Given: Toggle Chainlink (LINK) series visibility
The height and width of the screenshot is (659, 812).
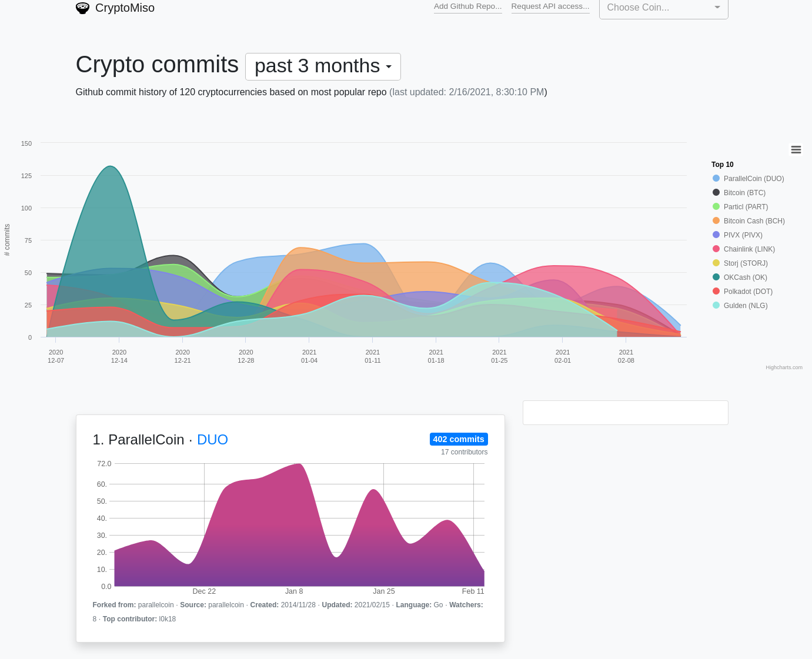Looking at the screenshot, I should tap(743, 249).
